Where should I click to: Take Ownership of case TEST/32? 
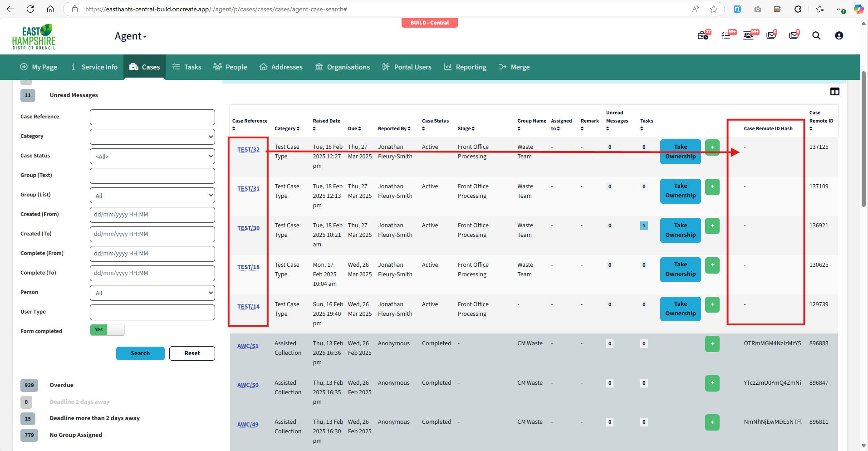(680, 152)
